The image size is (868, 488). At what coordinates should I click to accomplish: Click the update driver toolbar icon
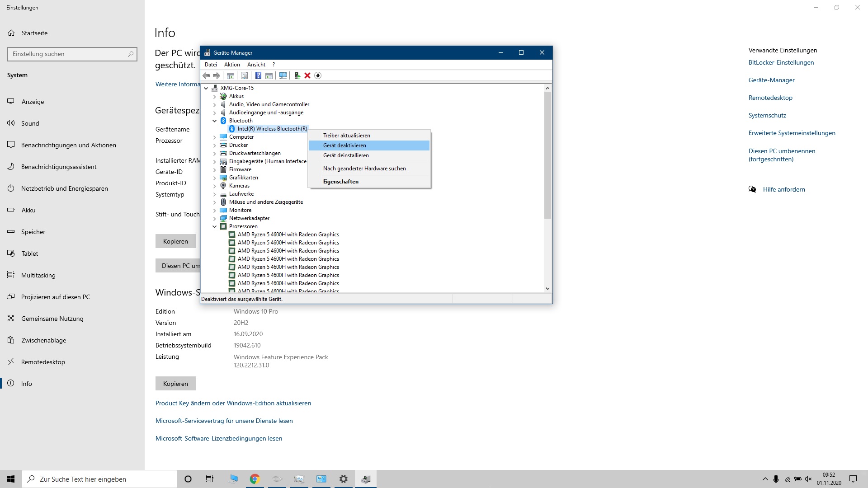(x=297, y=75)
